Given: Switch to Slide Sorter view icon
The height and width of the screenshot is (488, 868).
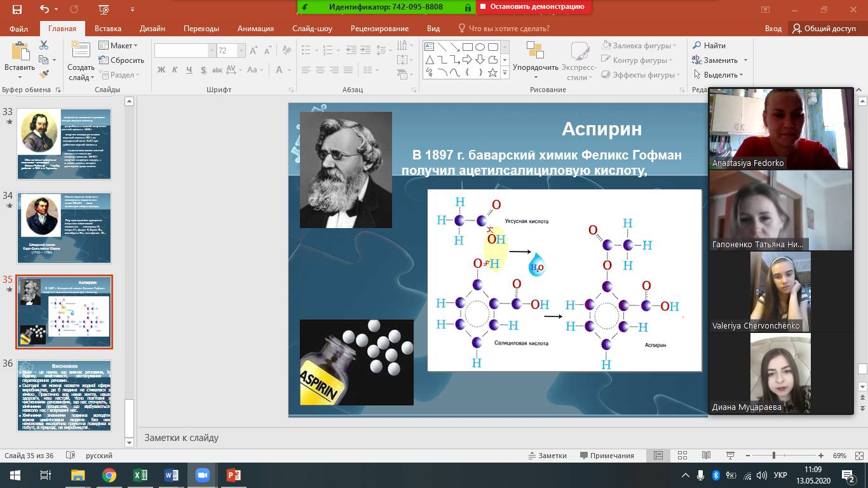Looking at the screenshot, I should pyautogui.click(x=682, y=456).
